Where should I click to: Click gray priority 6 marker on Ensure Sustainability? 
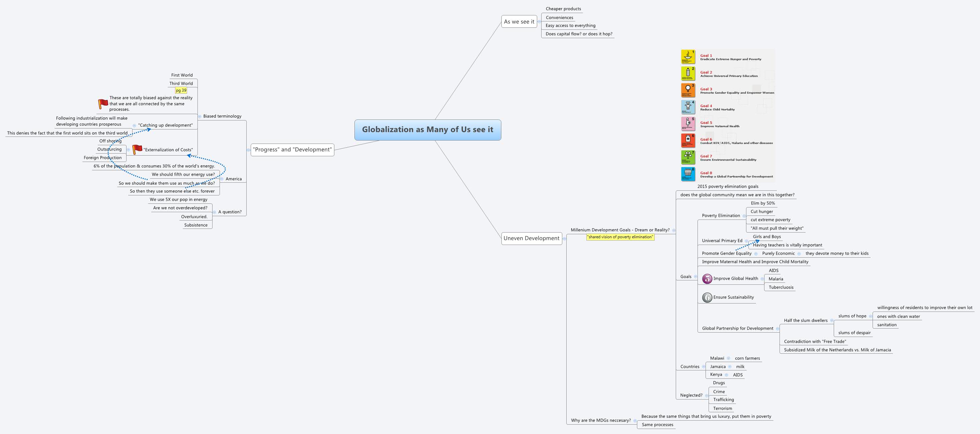pyautogui.click(x=707, y=297)
